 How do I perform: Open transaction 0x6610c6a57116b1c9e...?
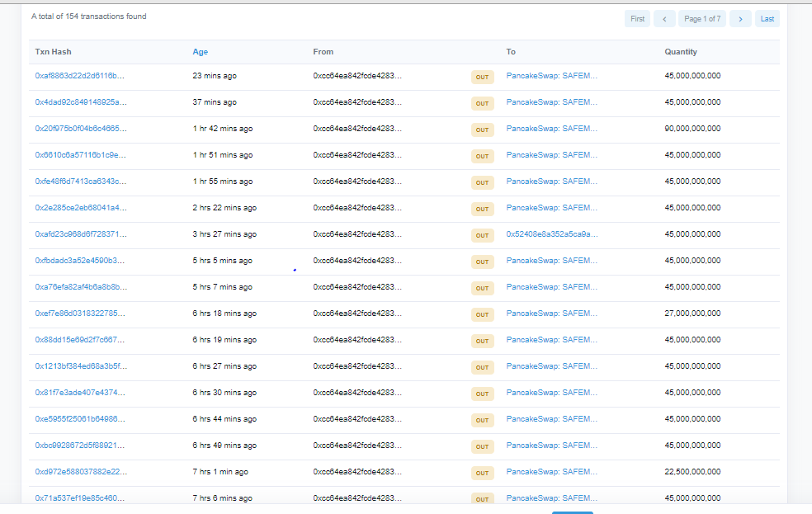click(x=80, y=155)
